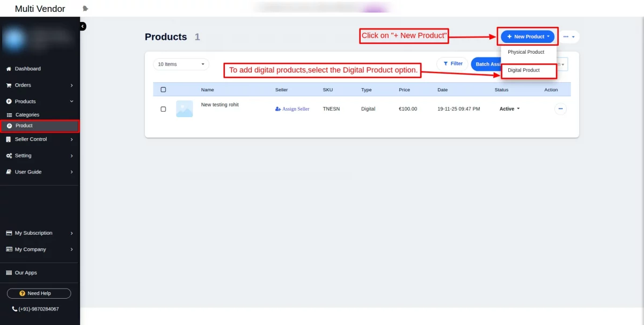Collapse the sidebar with the black arrow
The width and height of the screenshot is (644, 325).
click(83, 26)
